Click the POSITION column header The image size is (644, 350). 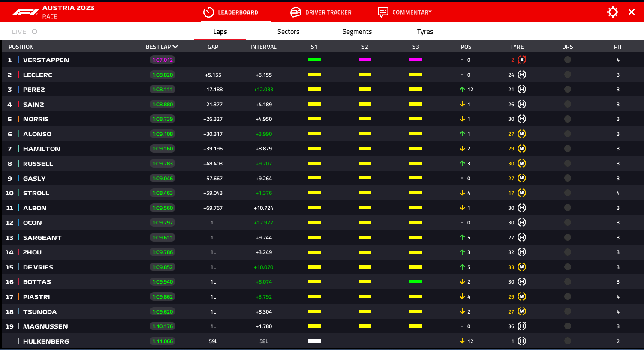tap(21, 47)
